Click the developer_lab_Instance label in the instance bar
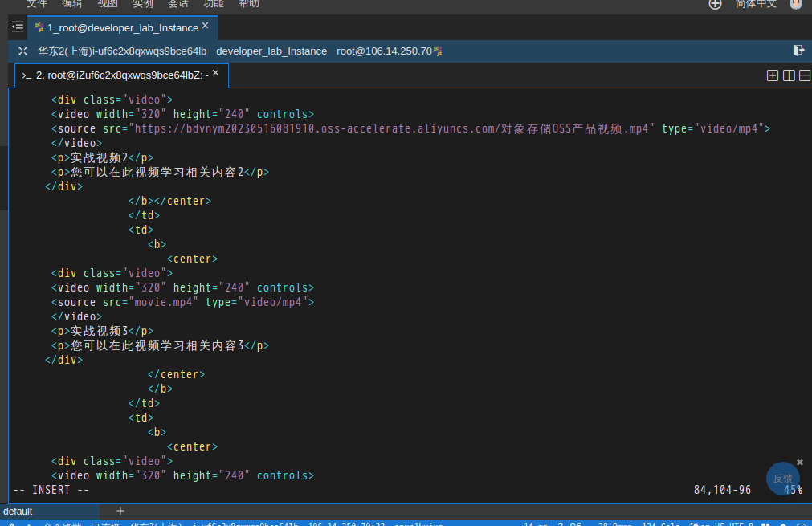This screenshot has width=812, height=526. (271, 51)
